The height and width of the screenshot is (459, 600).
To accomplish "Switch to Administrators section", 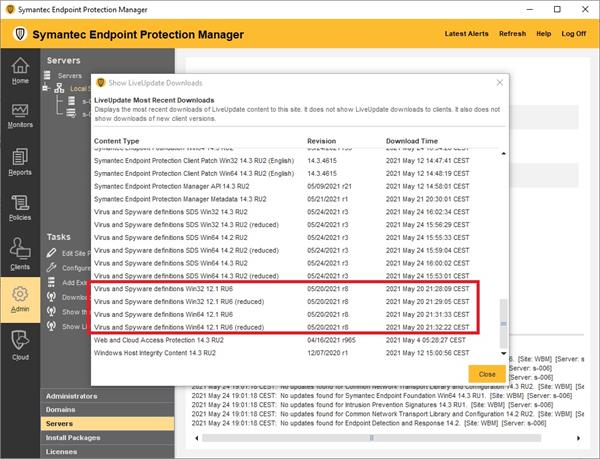I will [107, 396].
